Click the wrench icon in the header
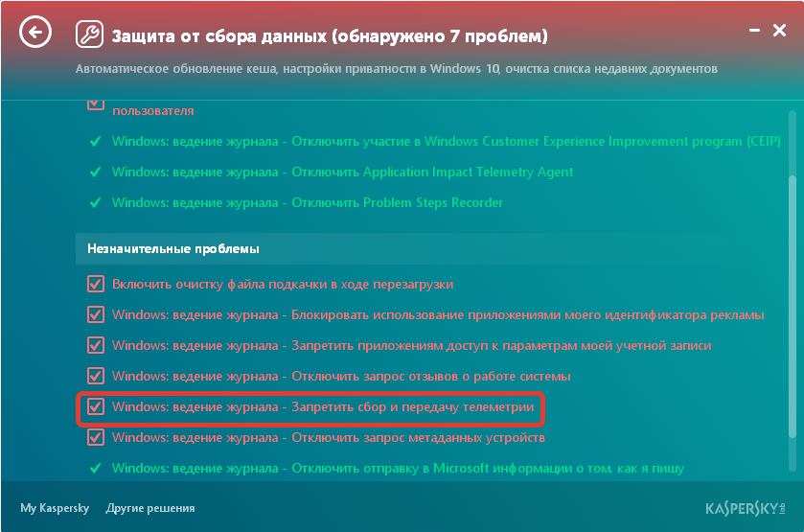 (x=89, y=35)
